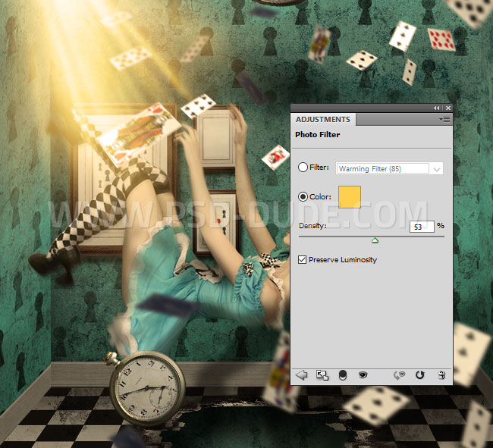Toggle Preserve Luminosity checkbox
Image resolution: width=493 pixels, height=448 pixels.
pyautogui.click(x=302, y=260)
